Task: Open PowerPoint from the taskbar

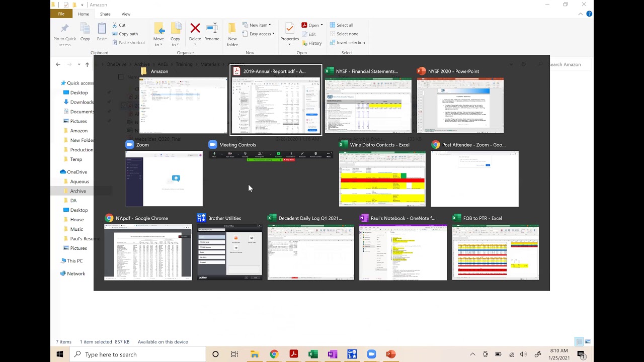Action: (390, 354)
